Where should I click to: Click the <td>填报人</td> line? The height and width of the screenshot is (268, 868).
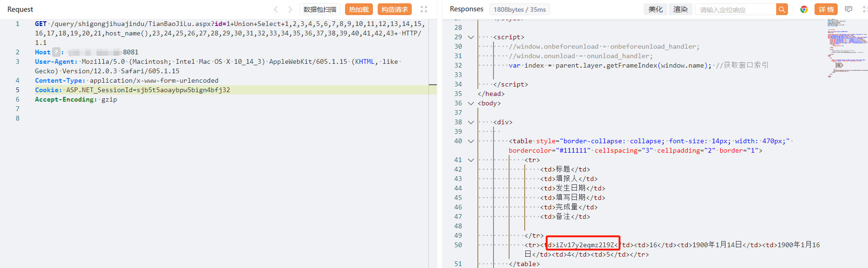click(x=569, y=179)
